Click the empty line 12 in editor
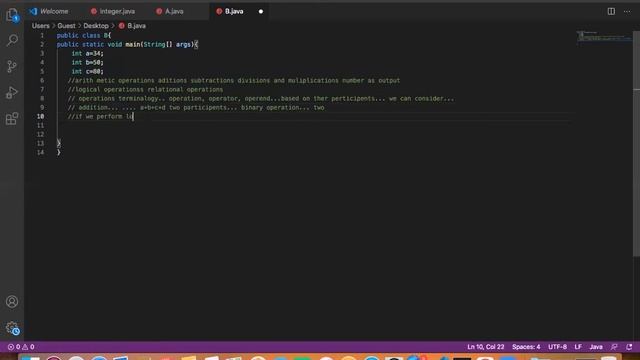 point(314,134)
